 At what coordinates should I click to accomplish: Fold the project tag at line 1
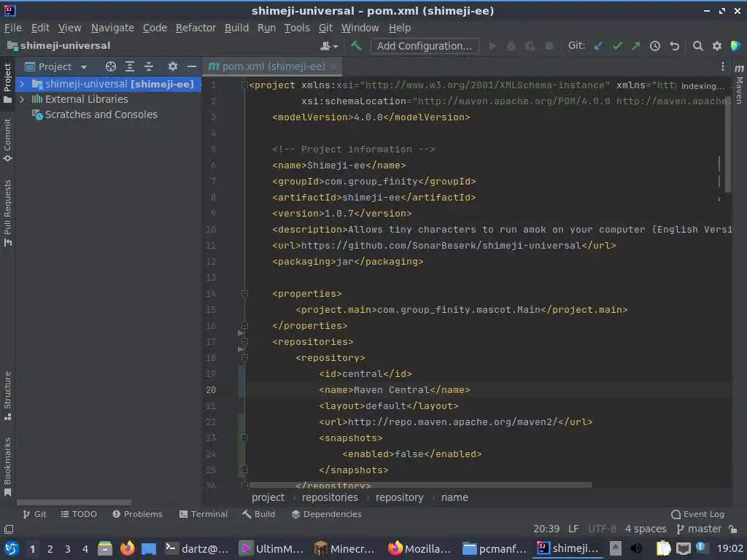(x=244, y=85)
